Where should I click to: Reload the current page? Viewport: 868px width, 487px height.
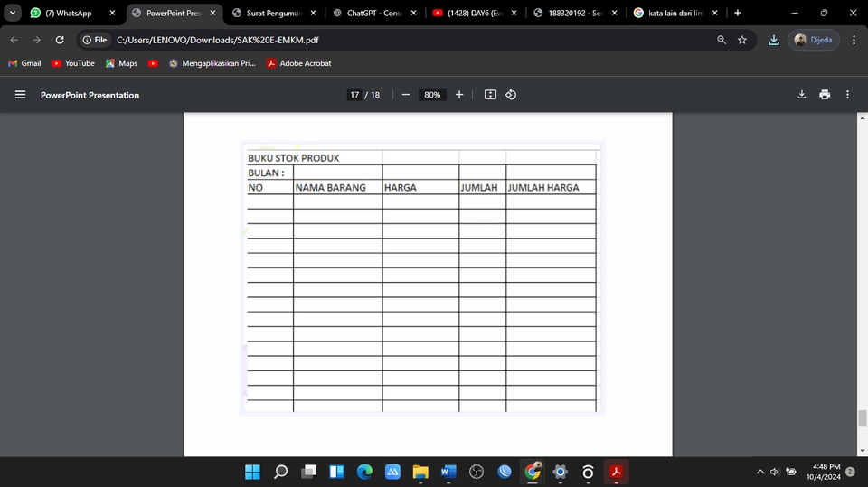(x=60, y=40)
